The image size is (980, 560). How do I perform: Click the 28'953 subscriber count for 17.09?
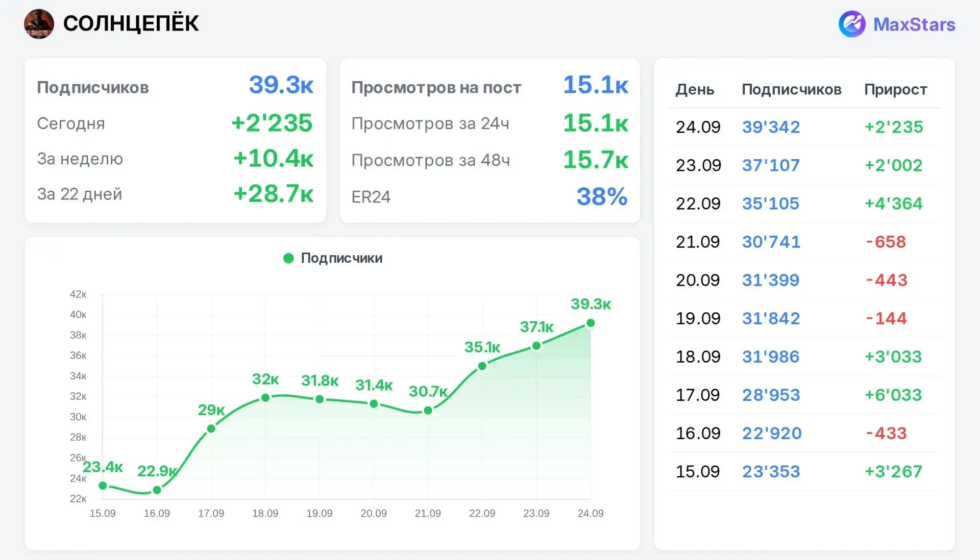click(771, 395)
